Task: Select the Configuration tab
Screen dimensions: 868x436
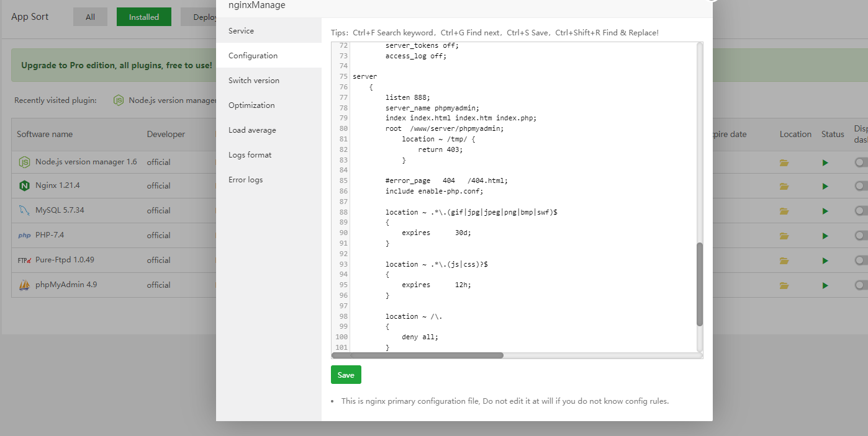Action: click(x=269, y=56)
